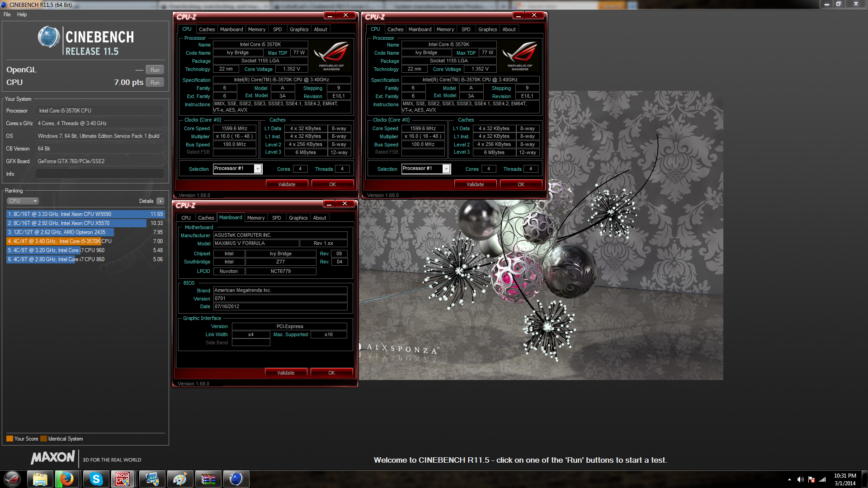Open CPU tab in the mainboard CPU-Z window

click(186, 218)
